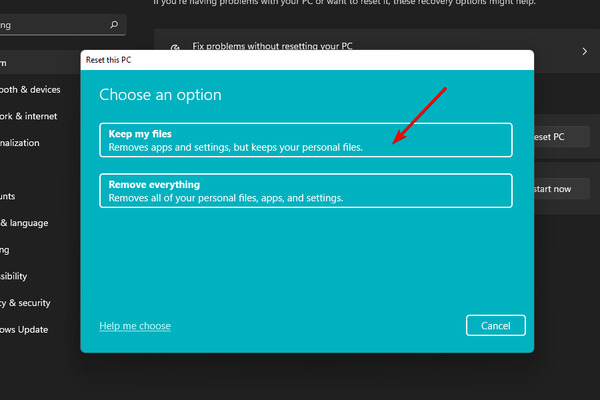Open Network & internet in sidebar
This screenshot has width=600, height=400.
point(29,116)
